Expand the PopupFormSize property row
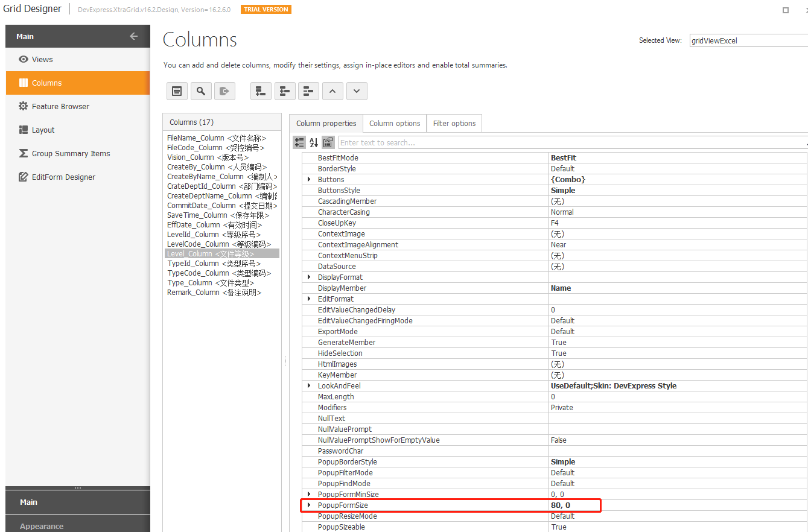808x532 pixels. click(x=308, y=505)
